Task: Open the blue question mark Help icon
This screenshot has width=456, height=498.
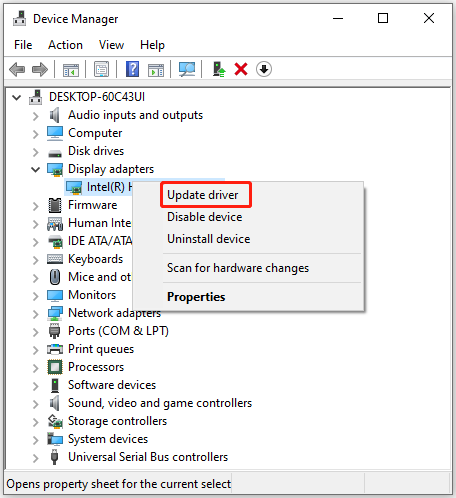Action: pyautogui.click(x=132, y=69)
